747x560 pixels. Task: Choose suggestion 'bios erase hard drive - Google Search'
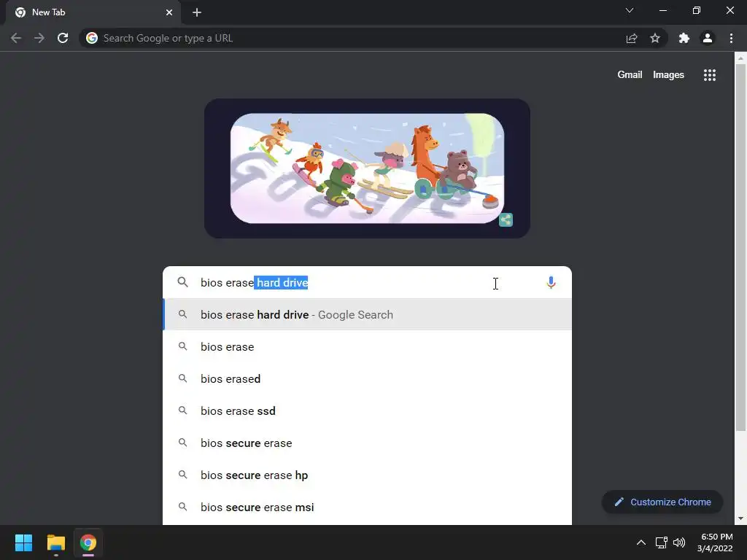[368, 315]
